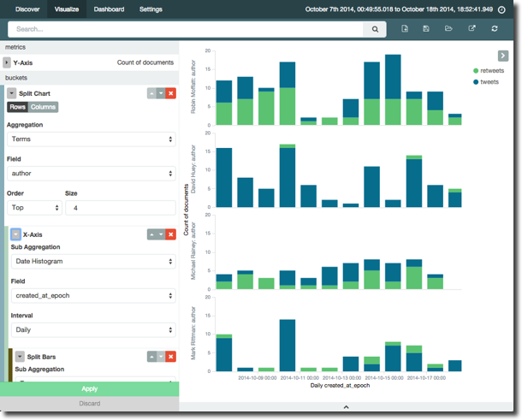Image resolution: width=522 pixels, height=420 pixels.
Task: Open saved visualization with folder icon
Action: [448, 29]
